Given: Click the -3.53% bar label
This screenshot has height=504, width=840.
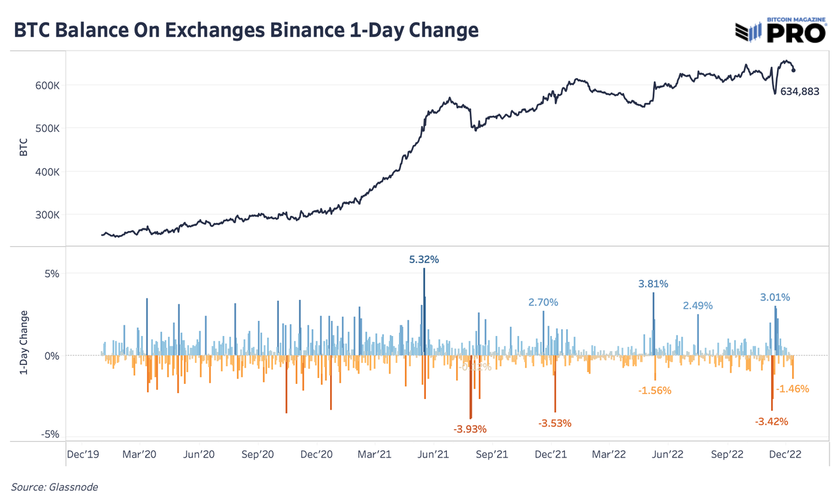Looking at the screenshot, I should 555,423.
